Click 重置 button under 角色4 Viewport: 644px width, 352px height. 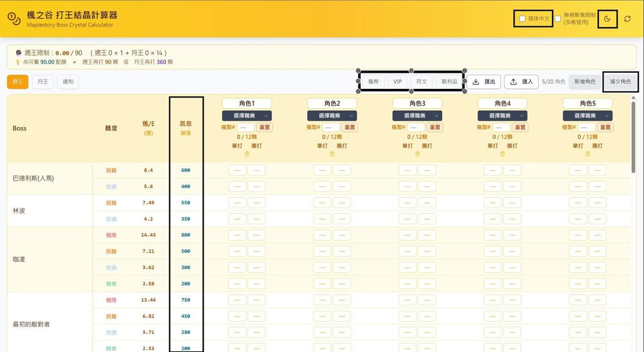[520, 127]
